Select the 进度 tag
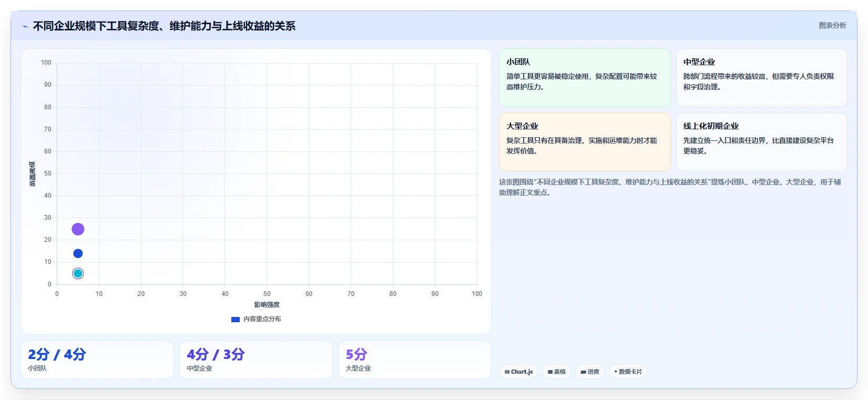 [590, 372]
